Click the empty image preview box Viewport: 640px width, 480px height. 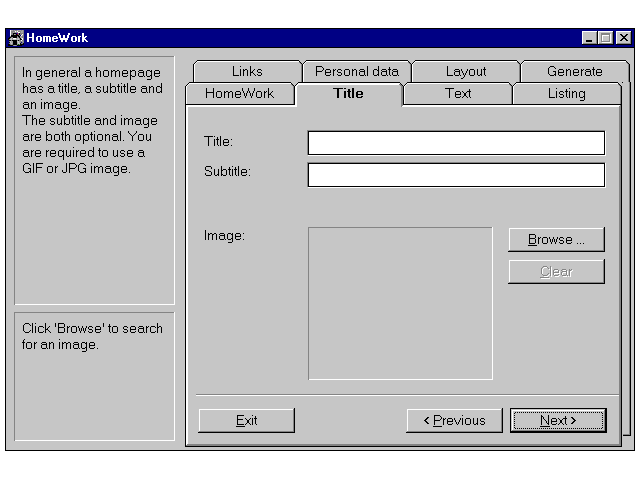[x=400, y=303]
